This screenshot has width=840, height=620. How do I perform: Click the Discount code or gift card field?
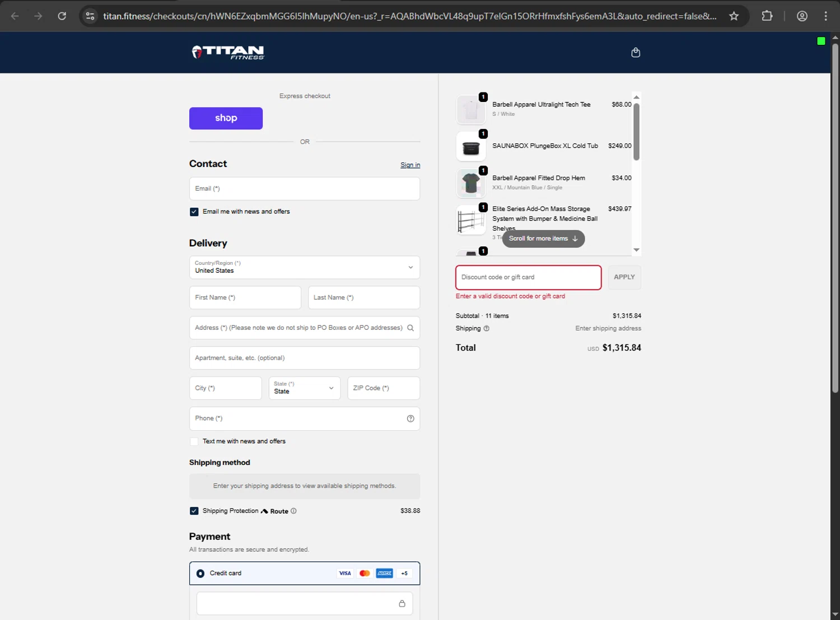(x=529, y=277)
